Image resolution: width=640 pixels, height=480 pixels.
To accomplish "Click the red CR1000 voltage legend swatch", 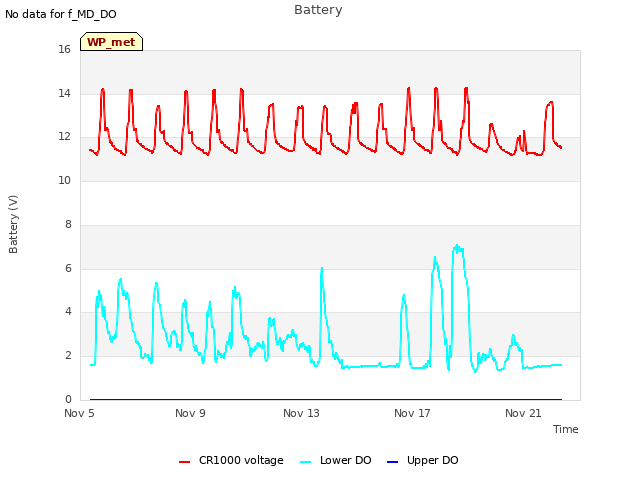I will click(x=184, y=462).
